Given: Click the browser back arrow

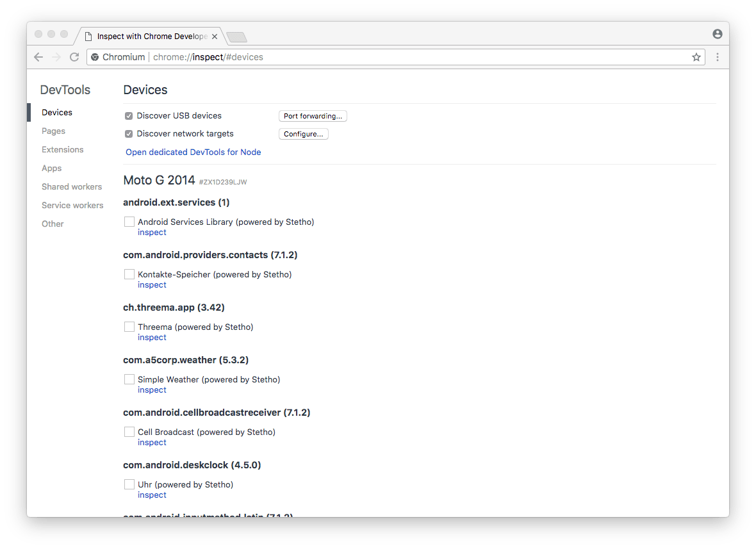Looking at the screenshot, I should click(x=38, y=57).
